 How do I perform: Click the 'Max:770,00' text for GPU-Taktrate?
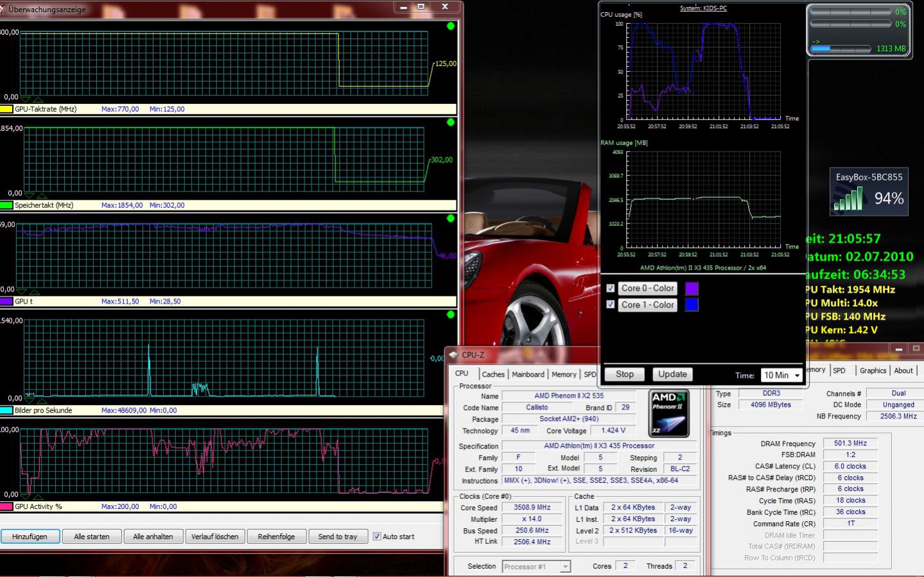coord(120,109)
